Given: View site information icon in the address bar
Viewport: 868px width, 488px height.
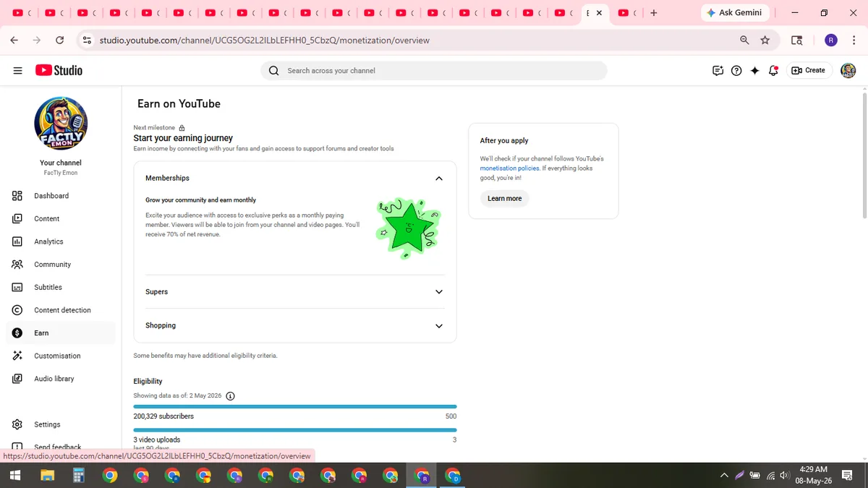Looking at the screenshot, I should click(x=88, y=40).
